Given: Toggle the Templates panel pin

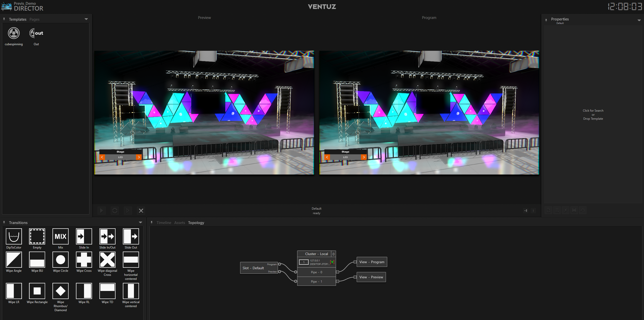Looking at the screenshot, I should (4, 19).
